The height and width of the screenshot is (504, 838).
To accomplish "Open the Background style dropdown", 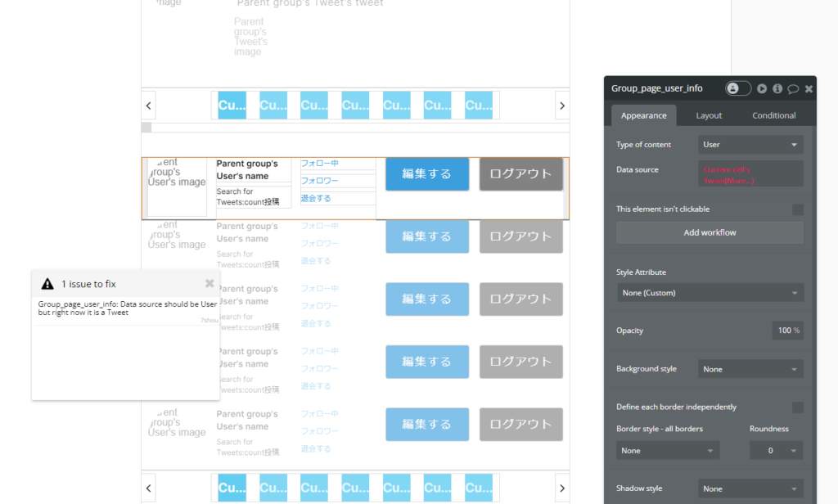I will click(x=750, y=369).
